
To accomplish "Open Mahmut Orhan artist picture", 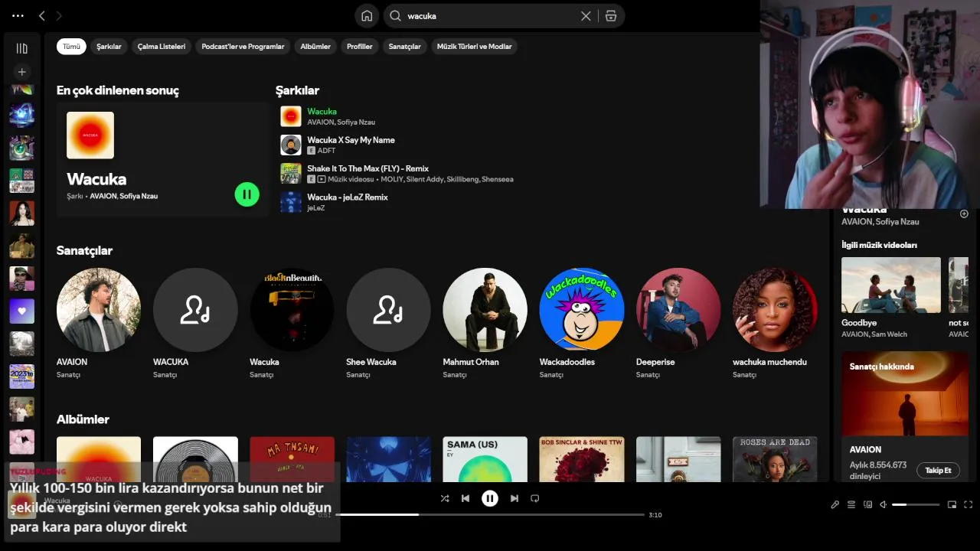I will (x=485, y=310).
